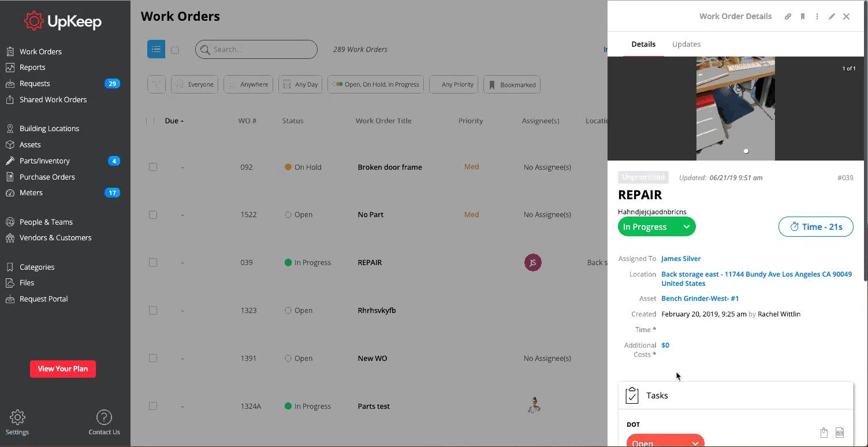Toggle checkbox for work order 1391
The image size is (868, 447).
(x=153, y=358)
